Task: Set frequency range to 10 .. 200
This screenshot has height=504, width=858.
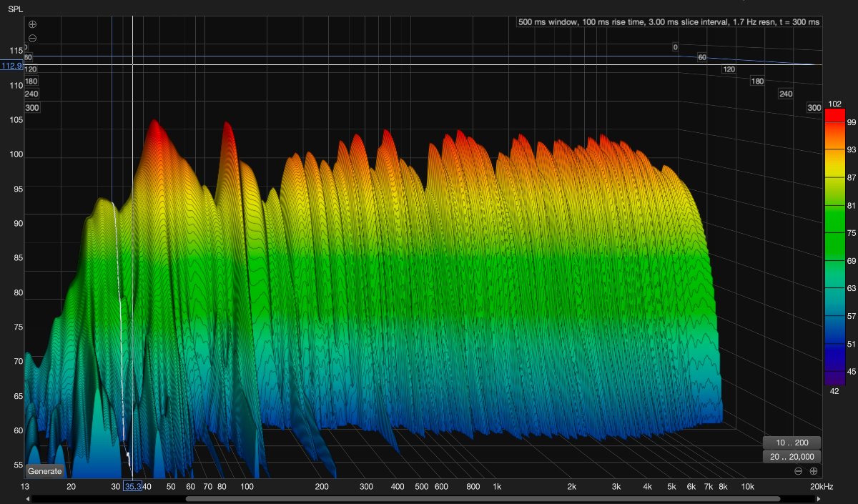Action: tap(792, 443)
